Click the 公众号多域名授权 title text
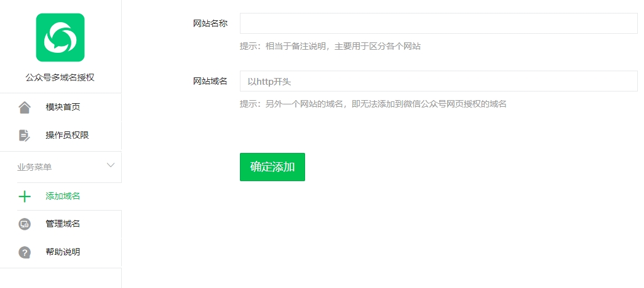The height and width of the screenshot is (288, 644). 60,77
